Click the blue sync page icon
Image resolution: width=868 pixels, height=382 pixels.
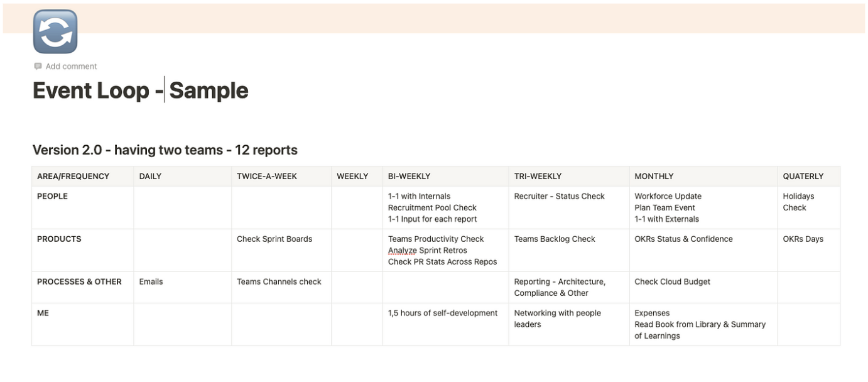(55, 31)
